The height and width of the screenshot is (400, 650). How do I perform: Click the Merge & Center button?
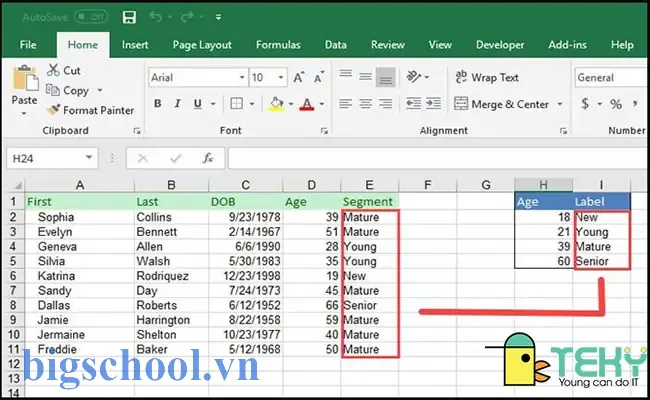(x=501, y=104)
